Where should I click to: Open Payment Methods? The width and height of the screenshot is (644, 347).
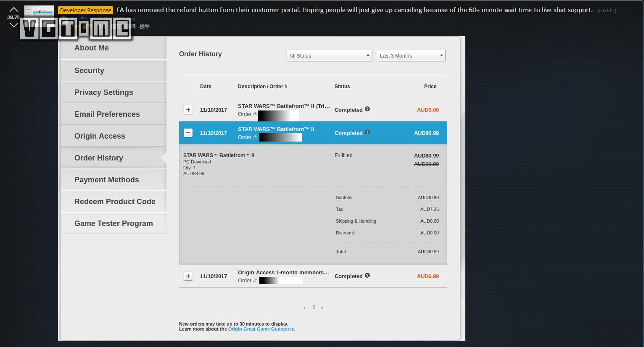pyautogui.click(x=113, y=180)
